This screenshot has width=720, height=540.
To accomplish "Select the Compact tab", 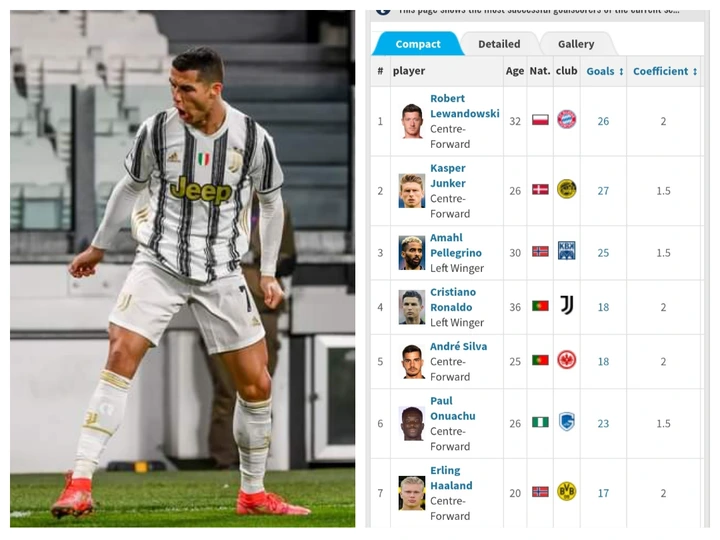I will click(x=418, y=44).
